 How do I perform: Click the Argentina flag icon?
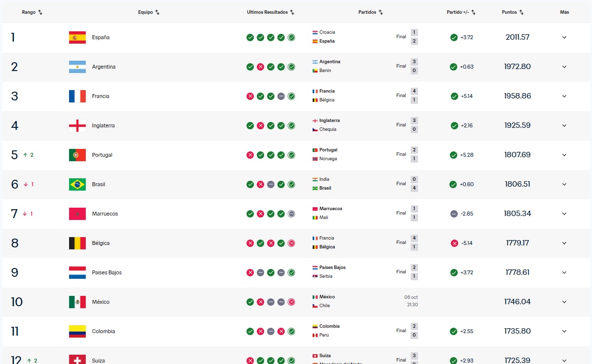click(x=77, y=67)
